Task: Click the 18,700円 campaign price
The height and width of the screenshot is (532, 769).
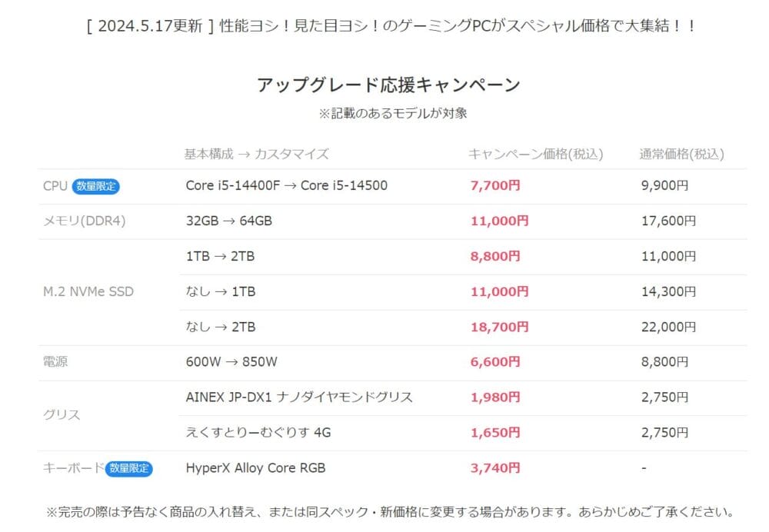Action: point(498,328)
